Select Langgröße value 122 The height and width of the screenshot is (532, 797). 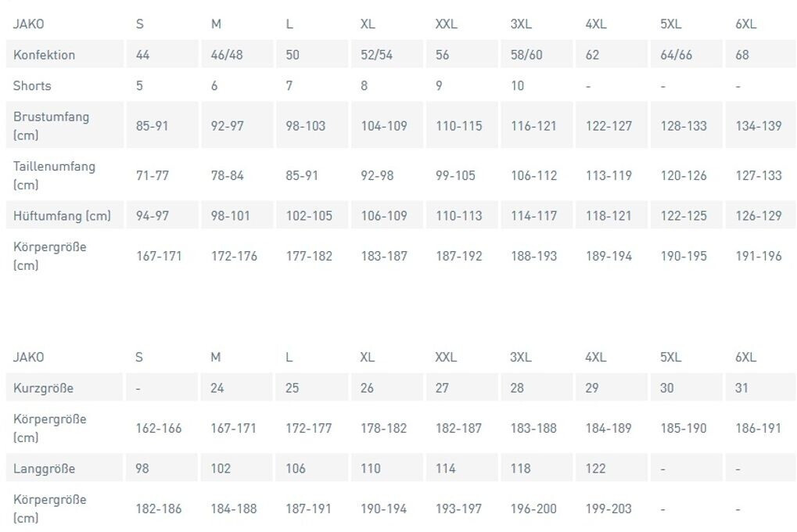coord(595,469)
